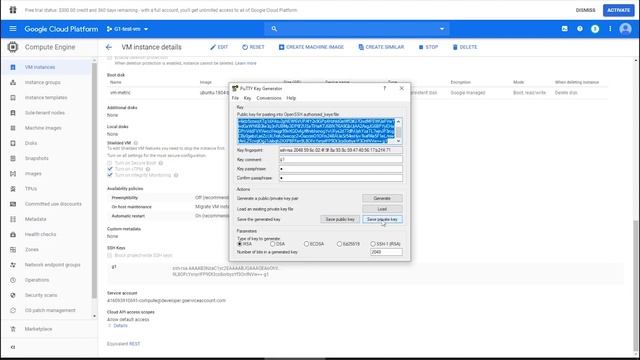This screenshot has height=360, width=640.
Task: Click the RESET button
Action: (253, 47)
